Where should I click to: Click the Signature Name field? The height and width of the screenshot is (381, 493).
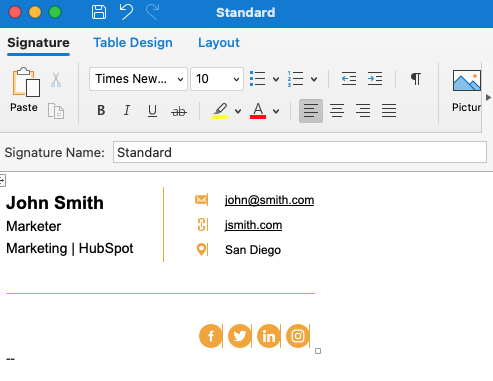tap(300, 152)
